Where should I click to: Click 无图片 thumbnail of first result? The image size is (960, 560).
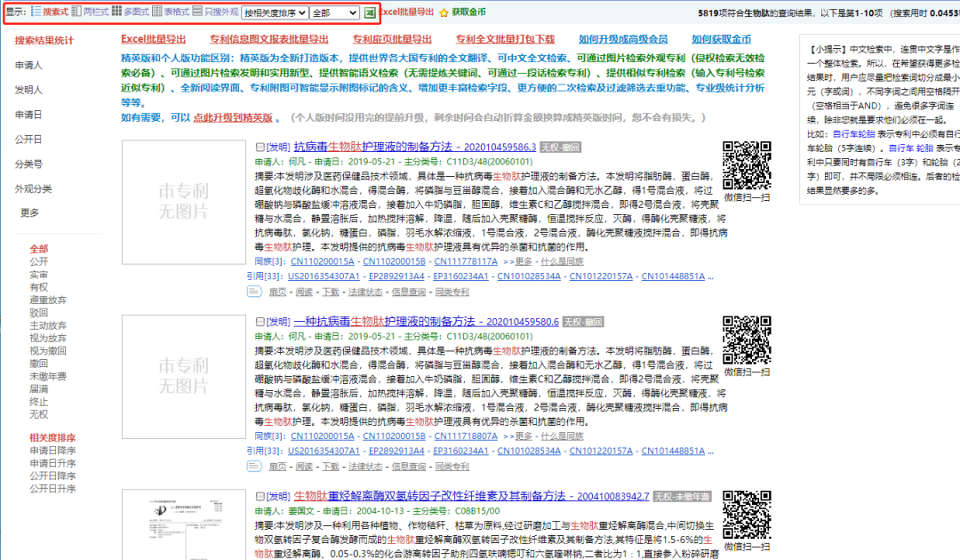click(184, 202)
